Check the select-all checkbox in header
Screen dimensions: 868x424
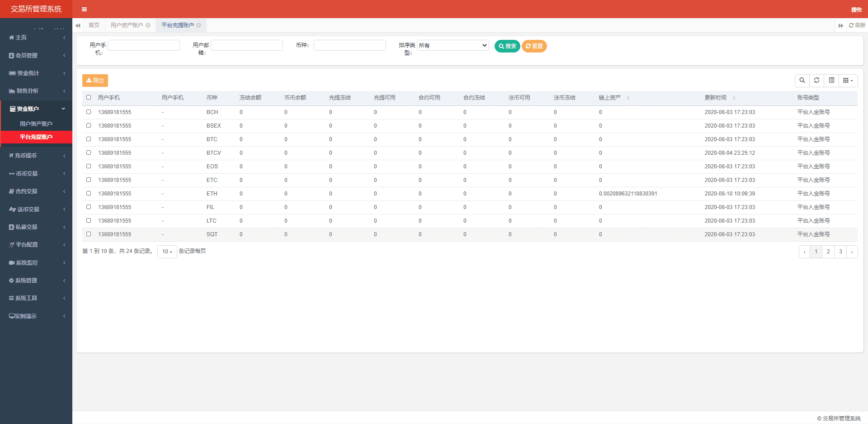pyautogui.click(x=89, y=97)
